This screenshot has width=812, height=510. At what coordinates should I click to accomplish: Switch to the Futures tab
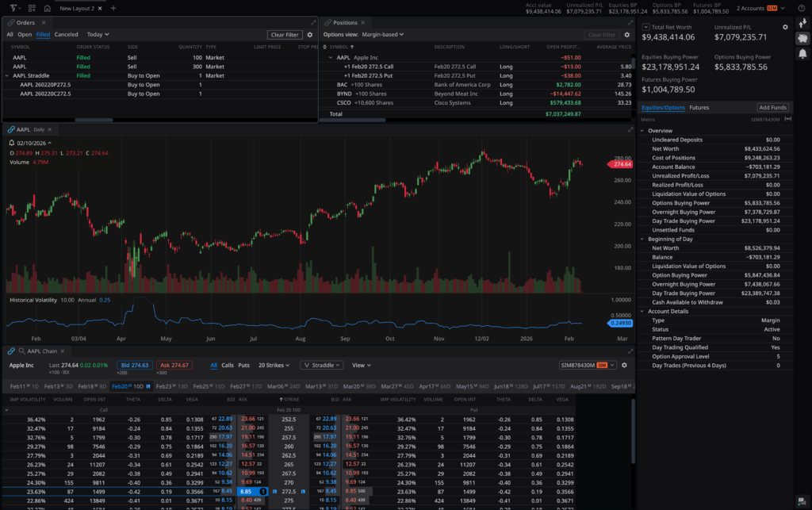click(x=699, y=107)
